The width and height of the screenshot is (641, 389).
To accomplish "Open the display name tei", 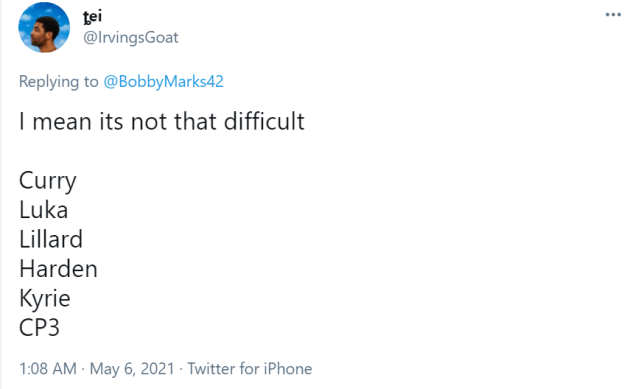I will click(x=92, y=16).
